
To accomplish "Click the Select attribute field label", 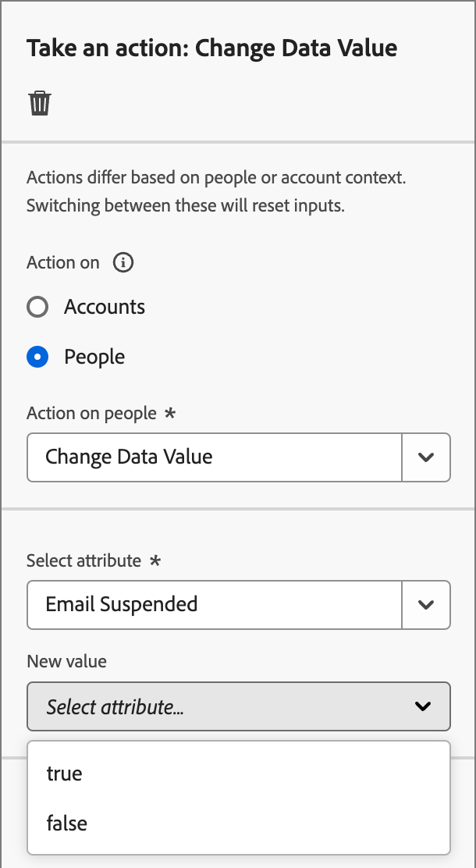I will [x=83, y=560].
